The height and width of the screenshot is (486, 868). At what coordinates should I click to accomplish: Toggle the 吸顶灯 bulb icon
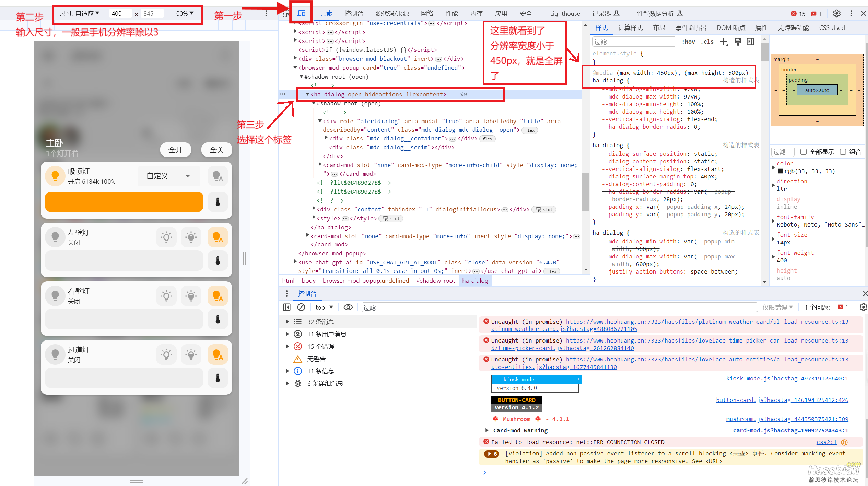[55, 176]
